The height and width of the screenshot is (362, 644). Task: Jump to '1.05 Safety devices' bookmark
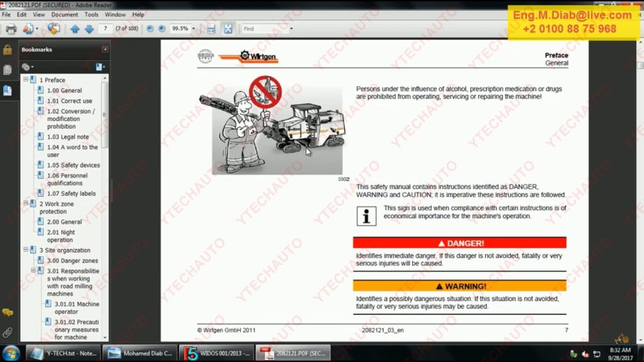[x=73, y=165]
